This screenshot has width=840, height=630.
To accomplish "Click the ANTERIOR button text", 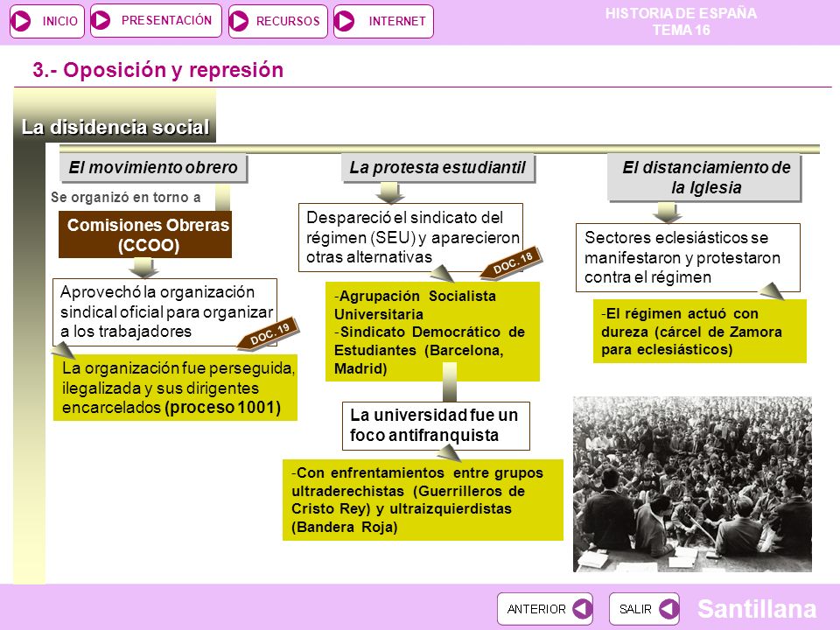I will [x=536, y=609].
